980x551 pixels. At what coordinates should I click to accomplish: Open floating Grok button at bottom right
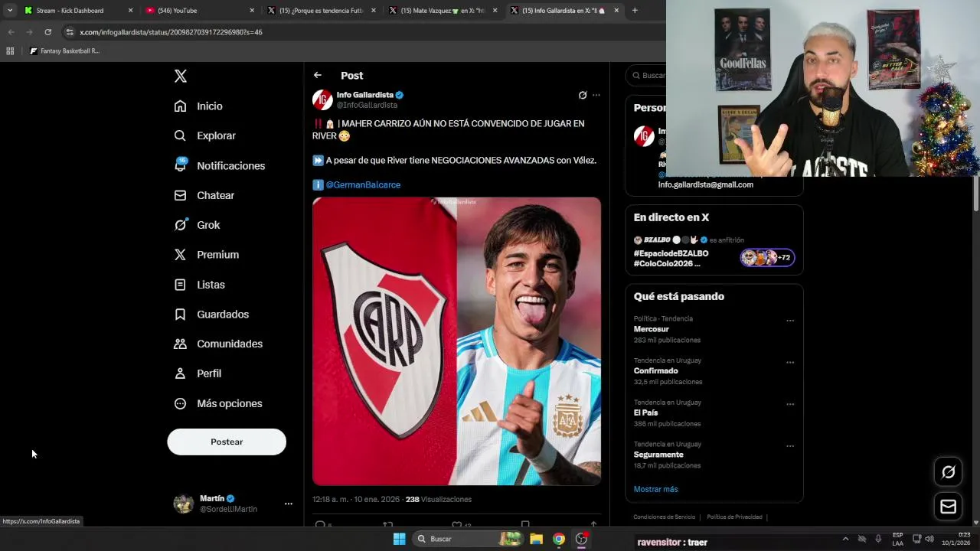[x=948, y=472]
